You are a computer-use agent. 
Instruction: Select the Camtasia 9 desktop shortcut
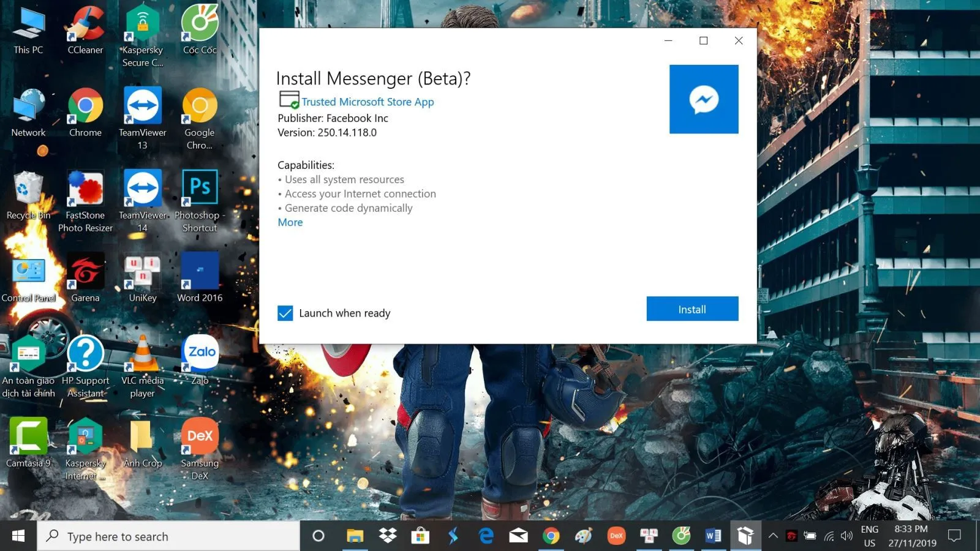[28, 444]
